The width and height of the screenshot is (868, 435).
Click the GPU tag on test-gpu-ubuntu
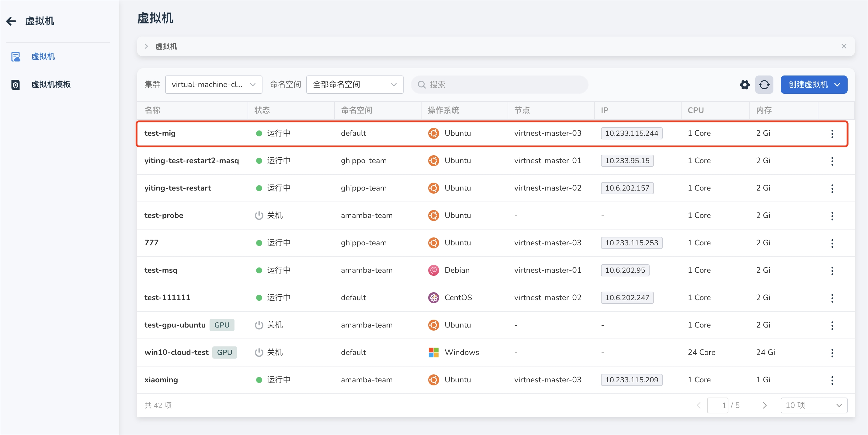(x=222, y=325)
